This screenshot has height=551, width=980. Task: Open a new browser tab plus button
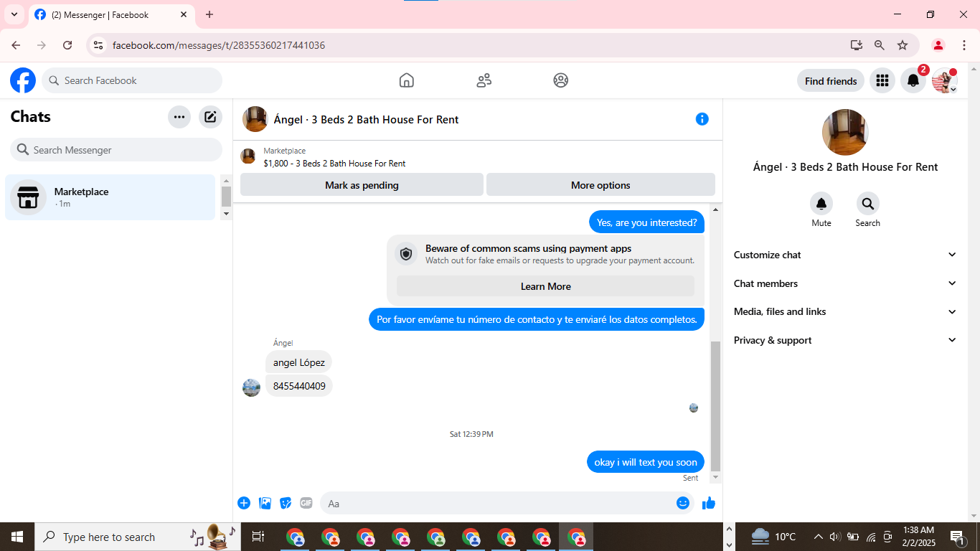tap(209, 14)
